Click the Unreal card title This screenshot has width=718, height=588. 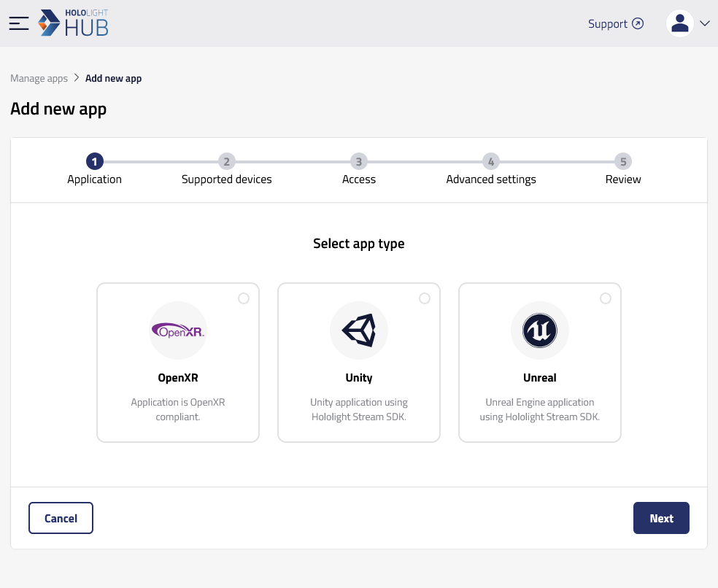point(540,378)
